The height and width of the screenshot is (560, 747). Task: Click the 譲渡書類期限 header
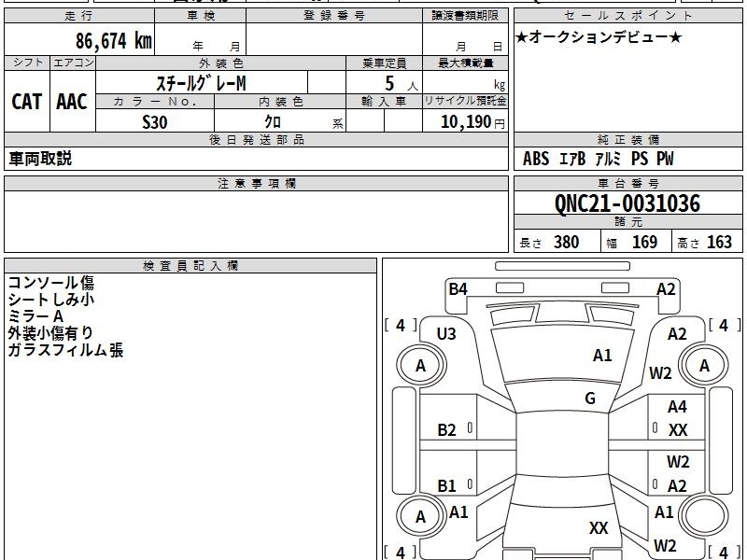point(465,16)
